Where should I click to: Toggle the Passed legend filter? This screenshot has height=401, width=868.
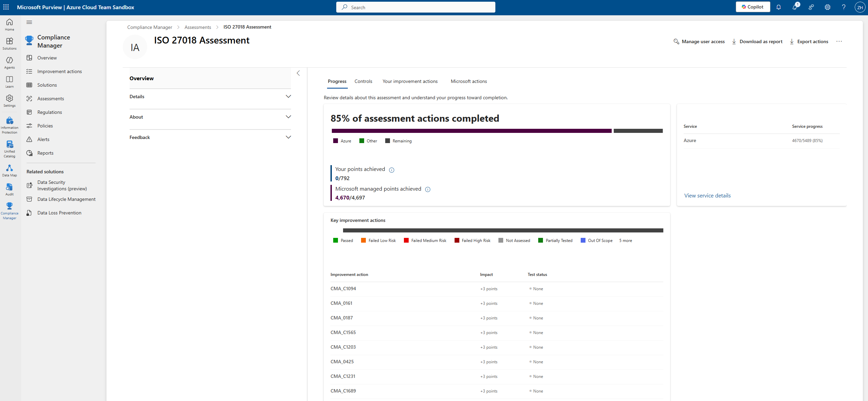pyautogui.click(x=343, y=240)
